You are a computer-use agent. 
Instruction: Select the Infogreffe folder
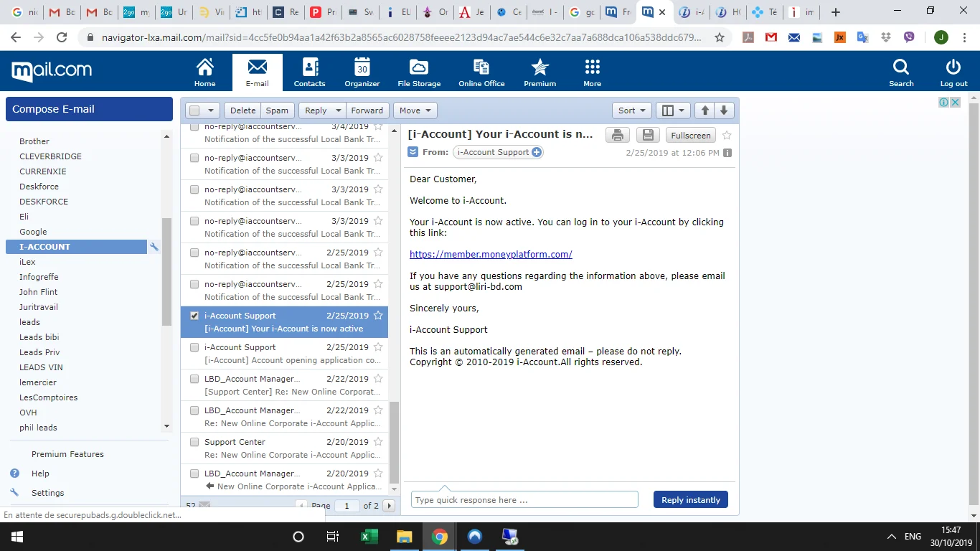coord(39,277)
